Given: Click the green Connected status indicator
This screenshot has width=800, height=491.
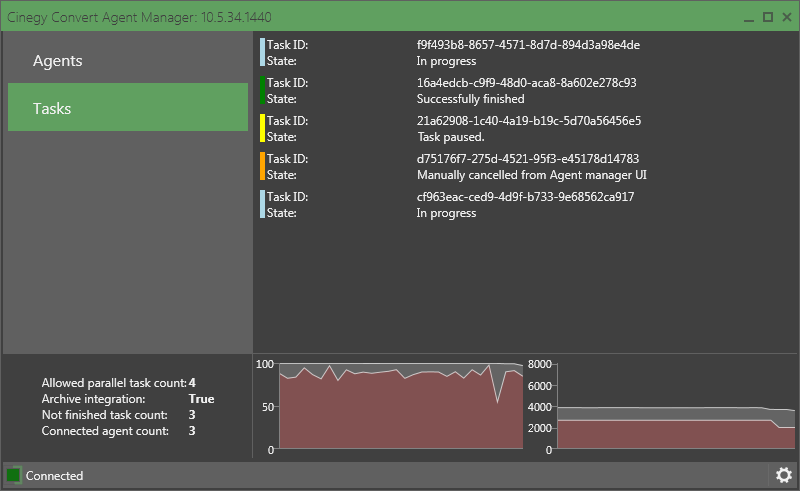Looking at the screenshot, I should (x=13, y=475).
